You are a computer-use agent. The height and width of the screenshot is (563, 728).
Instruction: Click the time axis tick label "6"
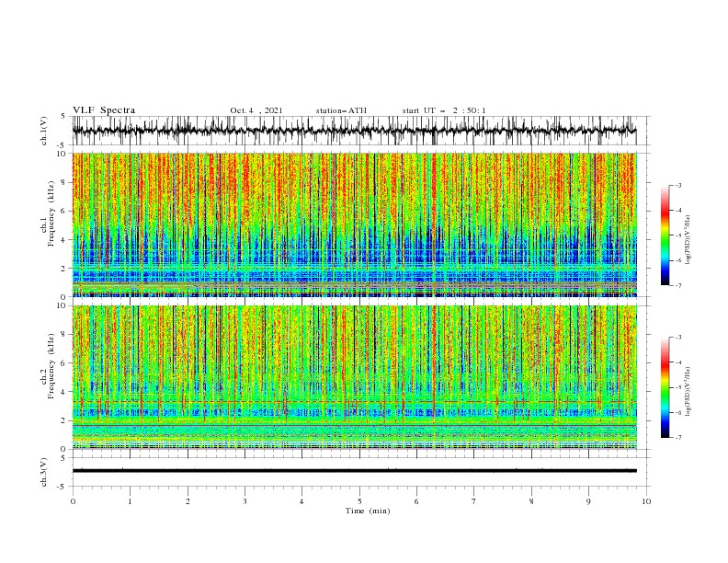pos(417,501)
